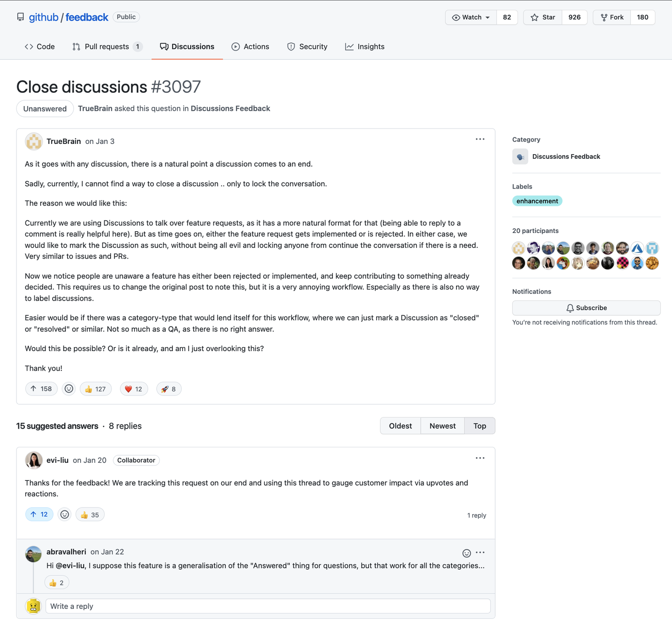Click Subscribe to get thread notifications
Viewport: 672px width, 629px height.
coord(586,308)
